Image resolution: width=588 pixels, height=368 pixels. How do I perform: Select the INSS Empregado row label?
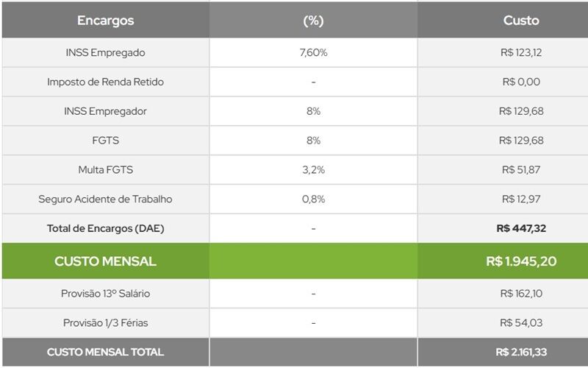click(105, 53)
